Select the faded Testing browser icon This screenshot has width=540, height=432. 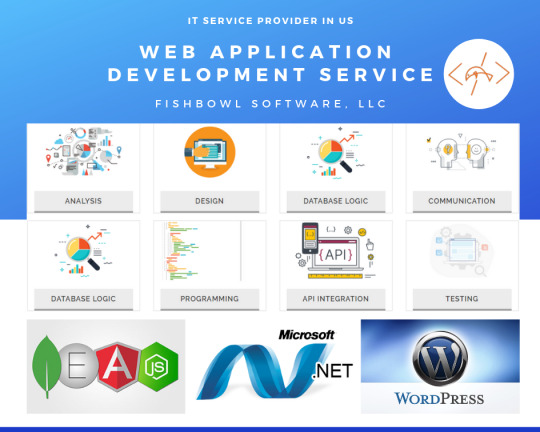(462, 251)
